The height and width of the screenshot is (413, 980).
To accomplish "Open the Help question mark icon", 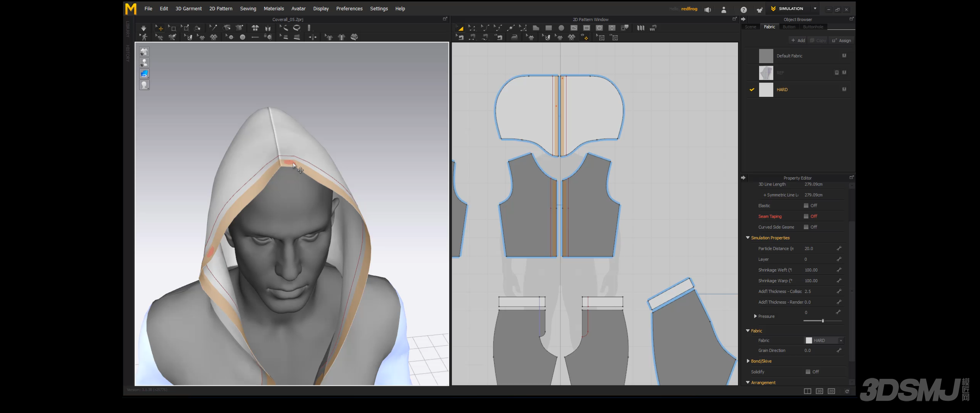I will 743,10.
